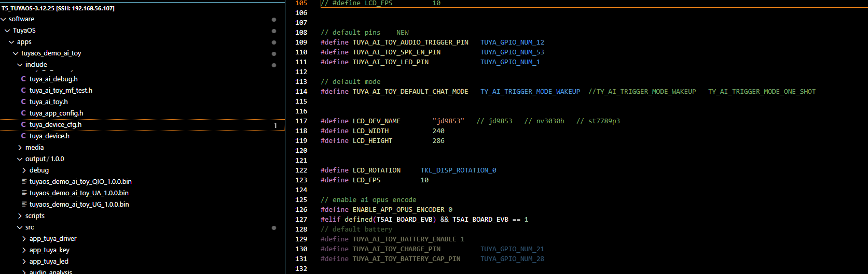Click the C icon beside tuya_device.h
The width and height of the screenshot is (868, 274).
[x=23, y=136]
